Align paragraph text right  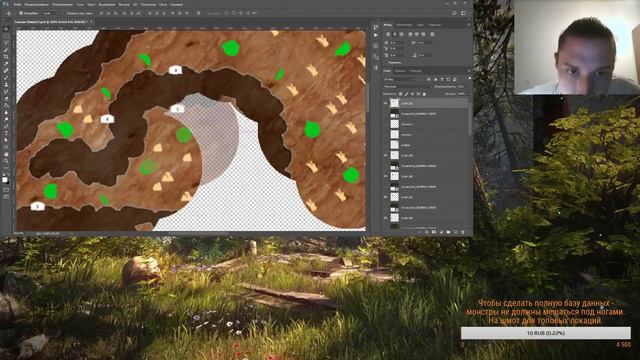pyautogui.click(x=401, y=34)
